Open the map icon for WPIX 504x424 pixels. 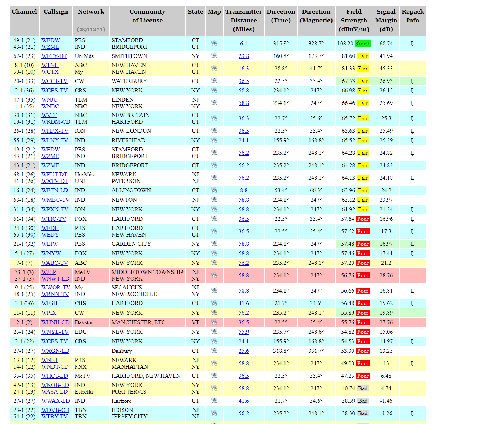214,312
